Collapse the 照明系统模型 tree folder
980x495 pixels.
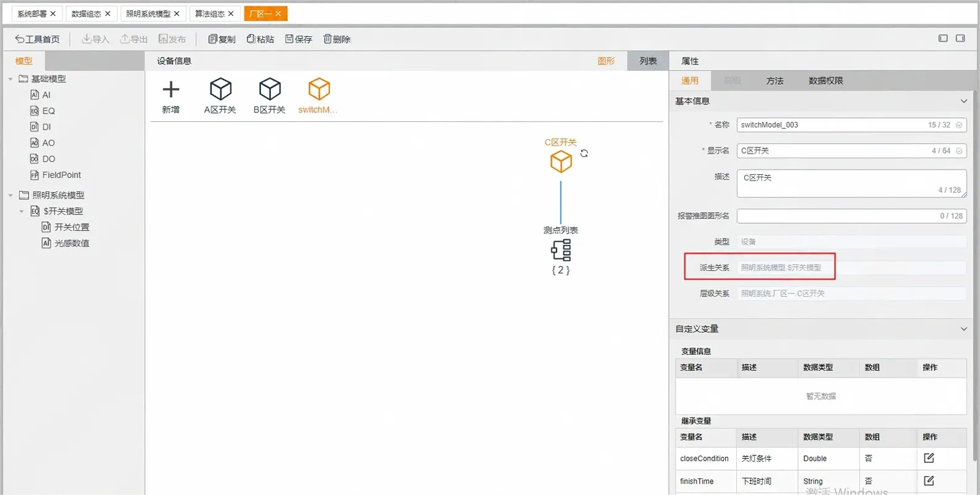pos(10,195)
